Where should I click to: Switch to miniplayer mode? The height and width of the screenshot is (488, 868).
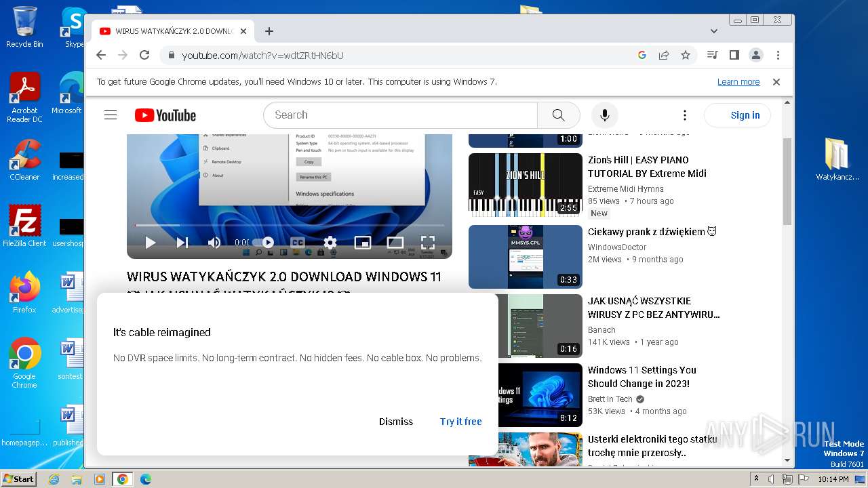(363, 243)
